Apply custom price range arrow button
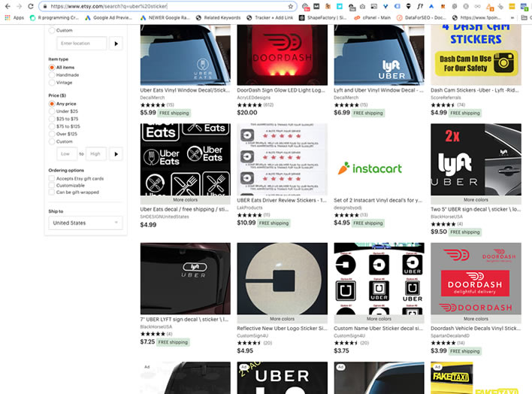Image resolution: width=532 pixels, height=394 pixels. pos(116,154)
